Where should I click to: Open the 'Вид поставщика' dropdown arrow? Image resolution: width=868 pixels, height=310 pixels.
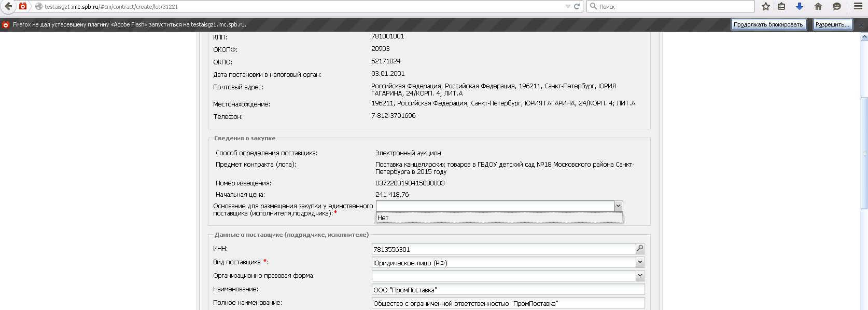coord(640,262)
